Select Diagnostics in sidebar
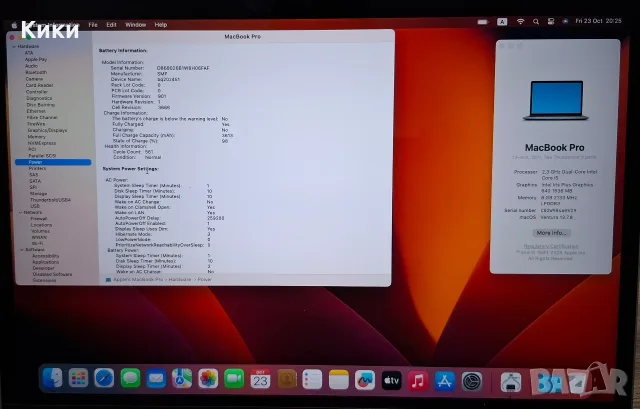 click(39, 98)
